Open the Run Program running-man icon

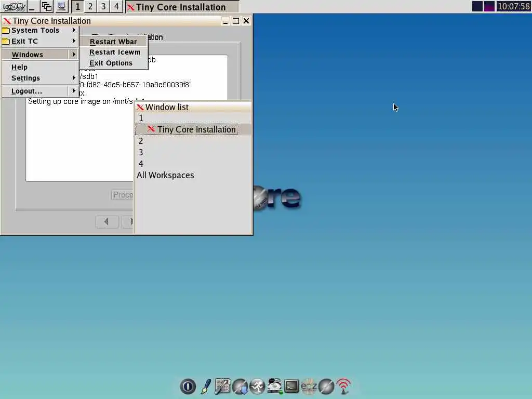click(x=257, y=387)
